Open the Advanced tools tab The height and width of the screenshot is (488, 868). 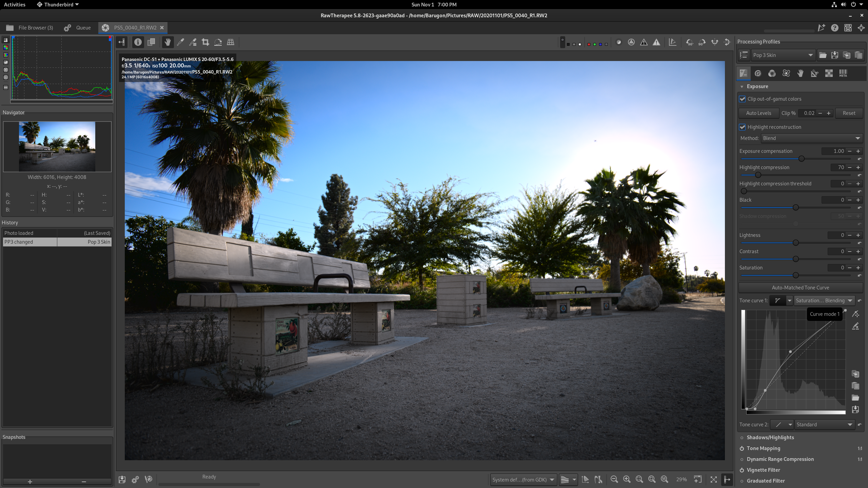786,73
